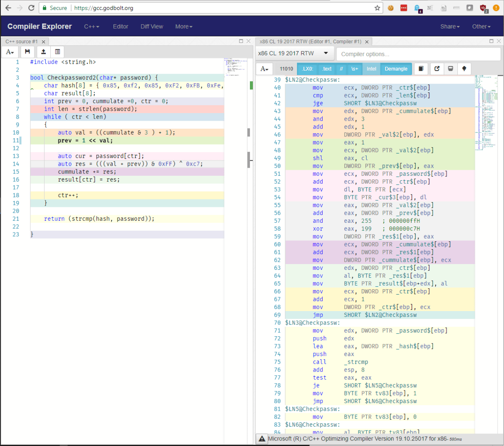Click the tree icon in compiler toolbar

[x=465, y=69]
